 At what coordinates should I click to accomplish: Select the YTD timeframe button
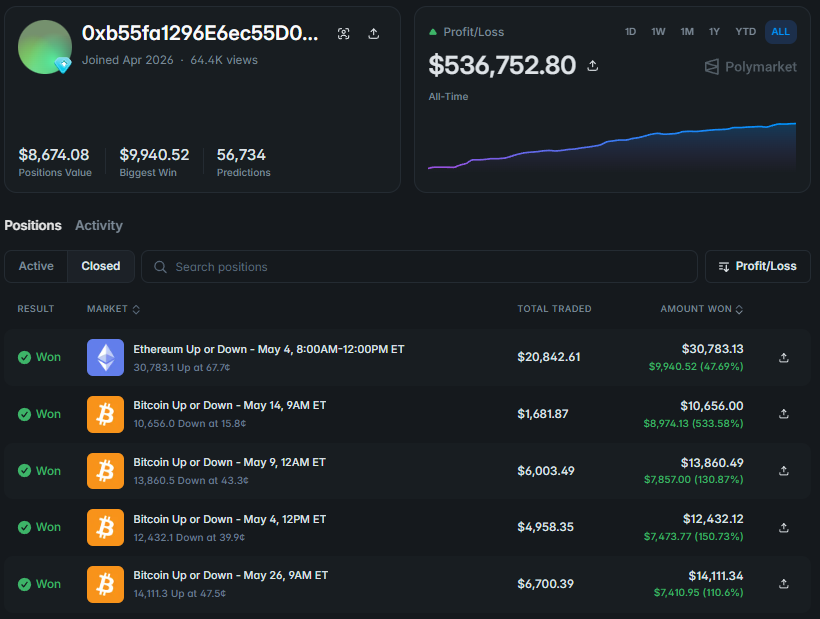click(745, 32)
